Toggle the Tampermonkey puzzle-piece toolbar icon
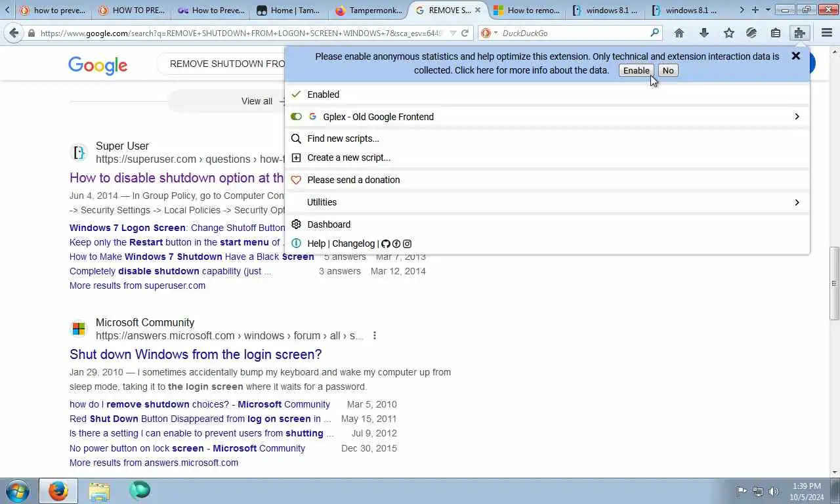This screenshot has width=840, height=504. click(799, 33)
